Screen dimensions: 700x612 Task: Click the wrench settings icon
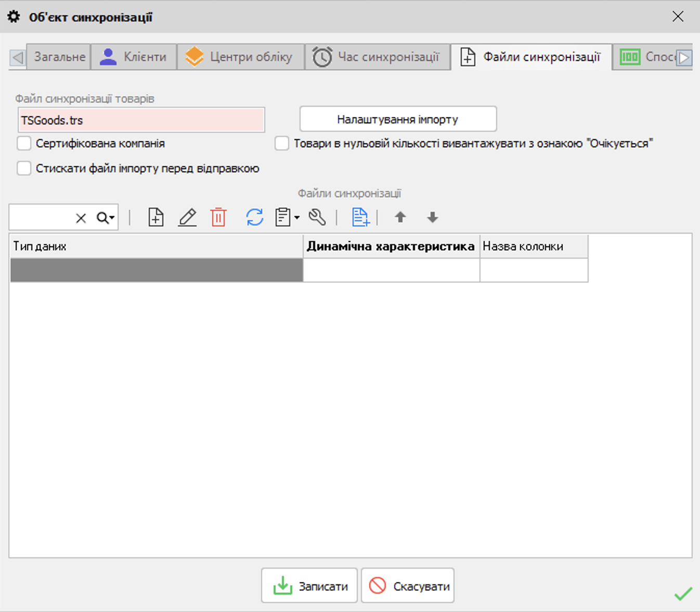pyautogui.click(x=317, y=217)
